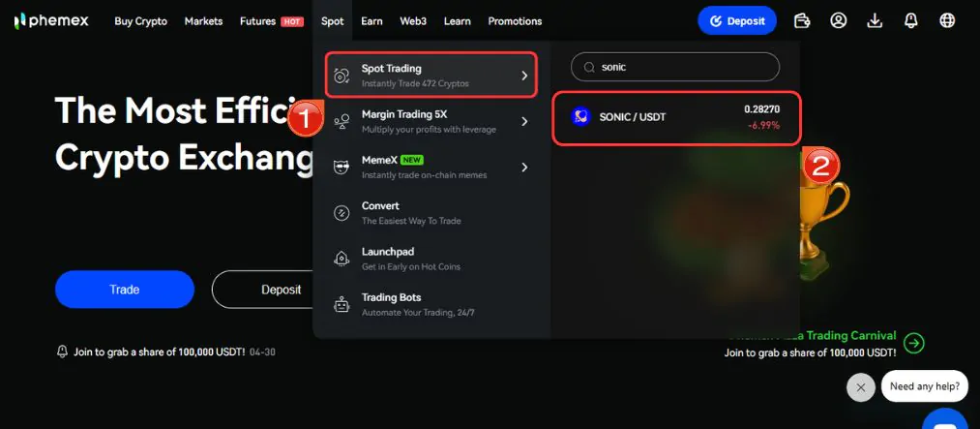The image size is (980, 429).
Task: Open the Markets menu
Action: pos(203,21)
